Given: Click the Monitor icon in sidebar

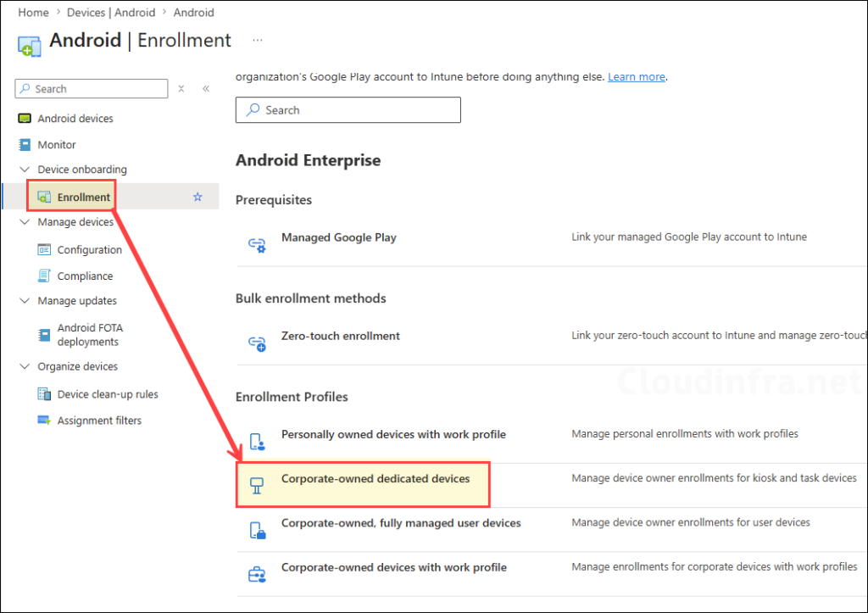Looking at the screenshot, I should tap(25, 144).
